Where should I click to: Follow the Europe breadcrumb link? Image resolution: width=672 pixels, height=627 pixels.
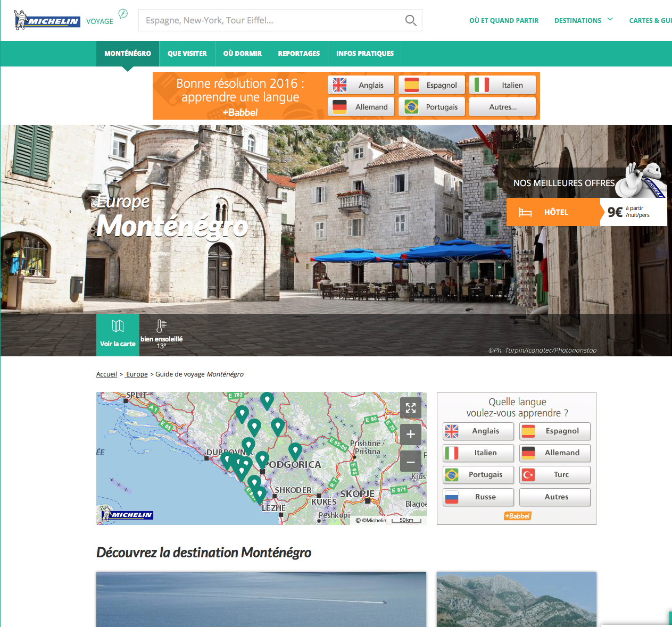[x=137, y=374]
